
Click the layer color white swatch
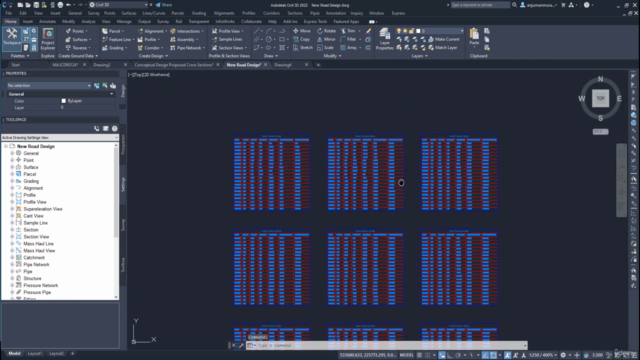point(418,31)
